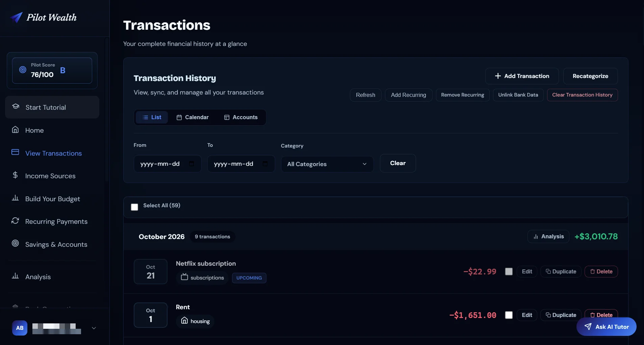Screen dimensions: 644x345
Task: Edit the Netflix subscription transaction
Action: click(527, 271)
